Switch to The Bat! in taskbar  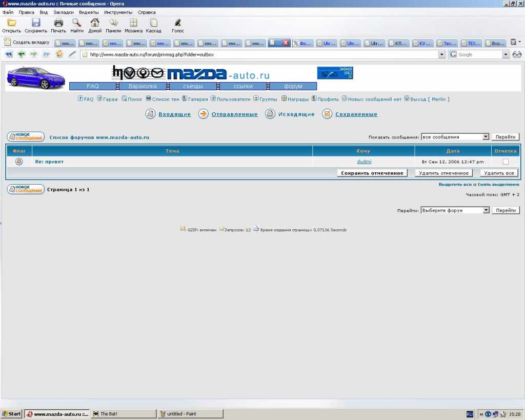click(123, 414)
